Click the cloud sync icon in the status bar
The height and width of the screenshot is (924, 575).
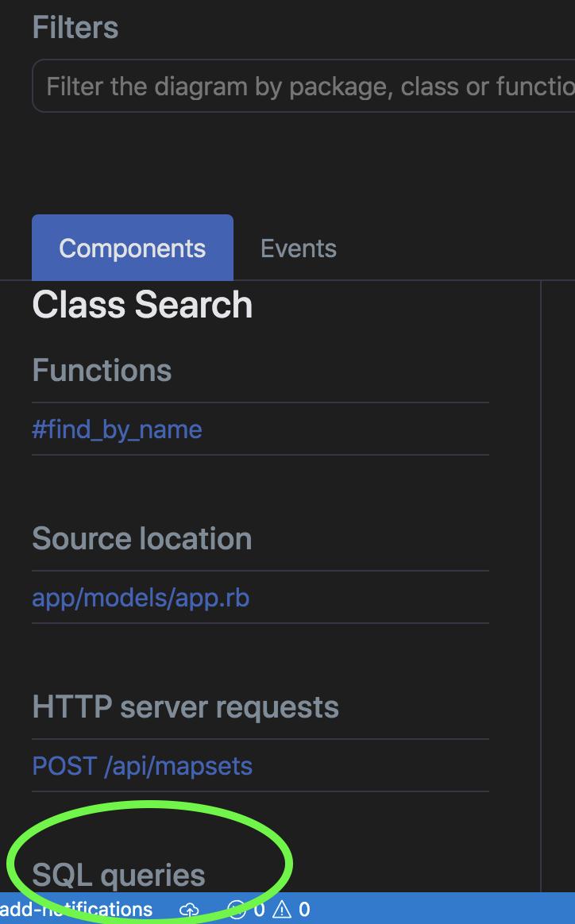189,910
